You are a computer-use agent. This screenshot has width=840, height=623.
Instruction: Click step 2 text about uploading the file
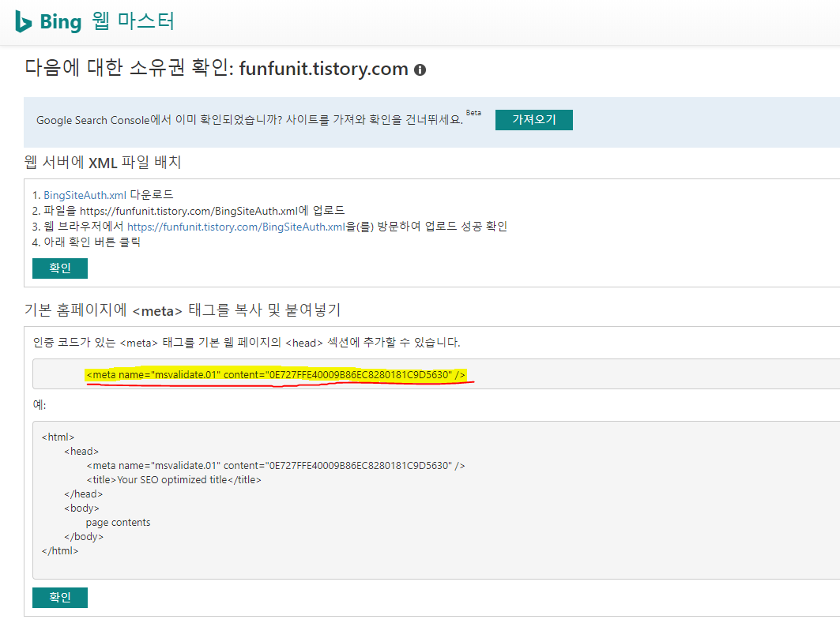pyautogui.click(x=188, y=210)
